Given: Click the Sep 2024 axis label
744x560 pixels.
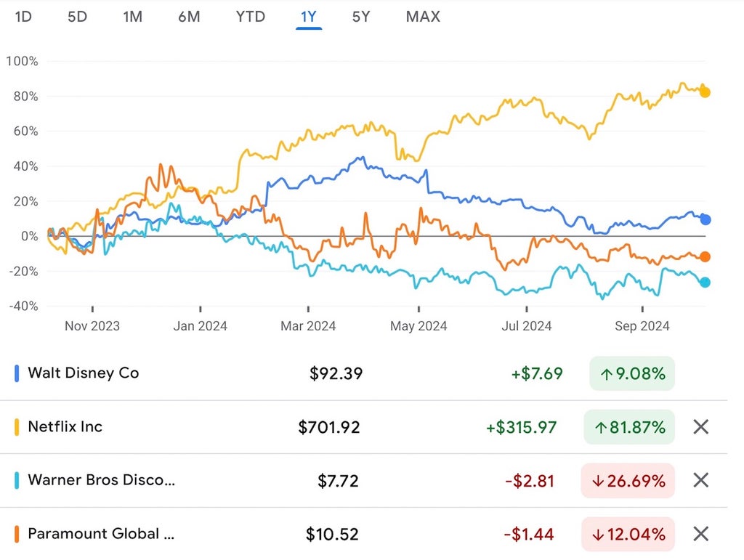Looking at the screenshot, I should tap(642, 325).
